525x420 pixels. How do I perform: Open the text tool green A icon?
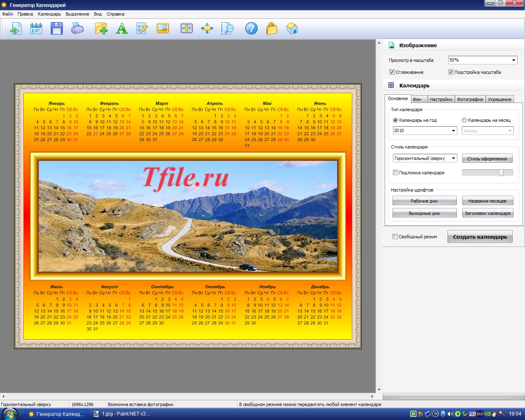(122, 29)
